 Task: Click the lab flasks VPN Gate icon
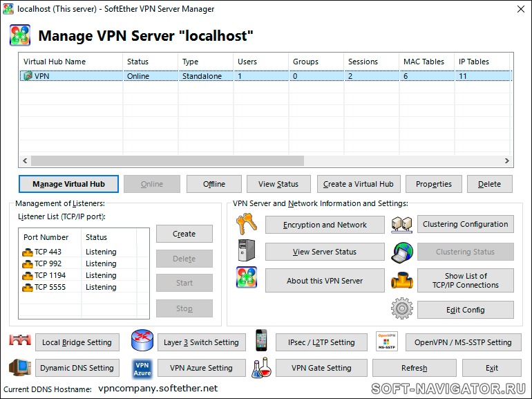pos(262,368)
